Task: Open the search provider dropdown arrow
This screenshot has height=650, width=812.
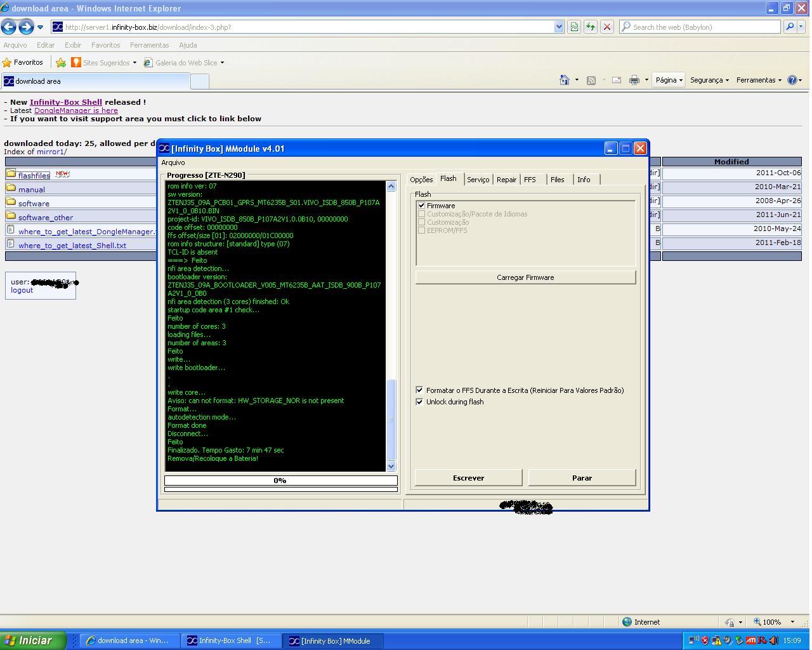Action: (x=801, y=27)
